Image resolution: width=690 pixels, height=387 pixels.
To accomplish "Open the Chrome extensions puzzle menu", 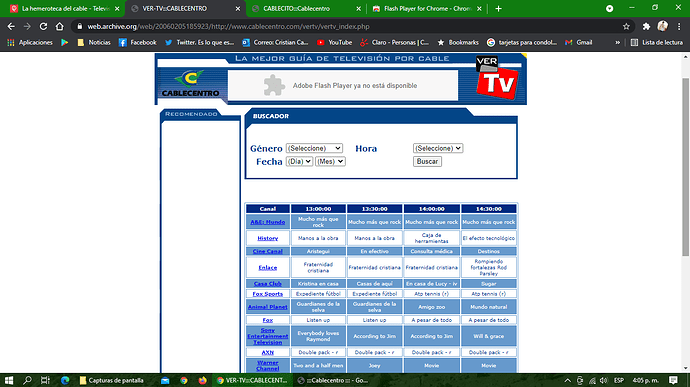I will pyautogui.click(x=646, y=26).
